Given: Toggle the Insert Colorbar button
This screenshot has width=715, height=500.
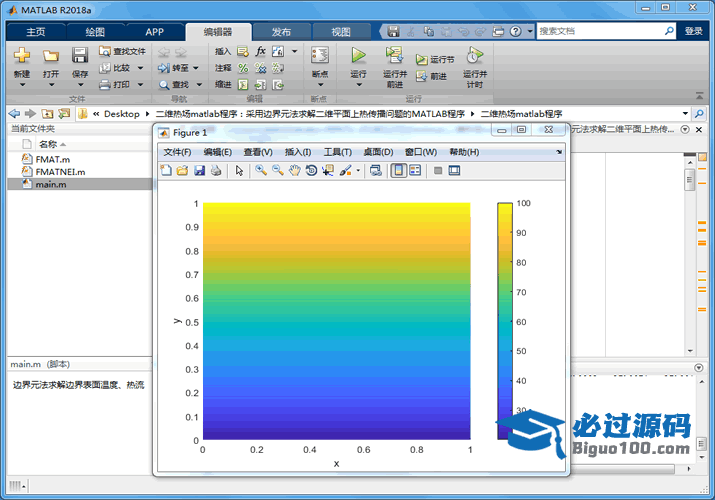Looking at the screenshot, I should coord(399,170).
